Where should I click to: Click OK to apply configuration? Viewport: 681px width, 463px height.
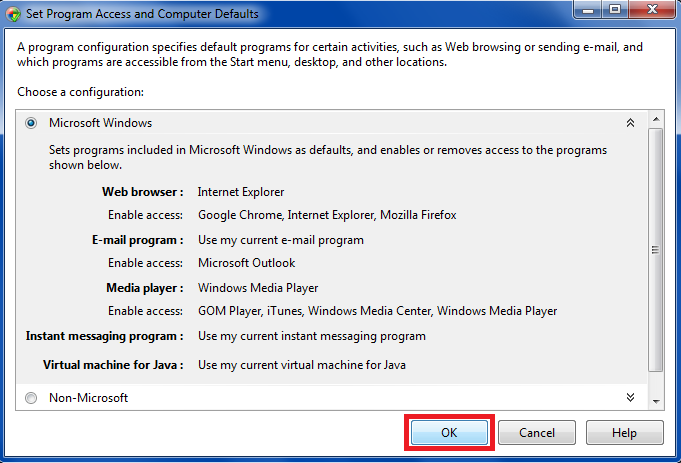click(449, 433)
